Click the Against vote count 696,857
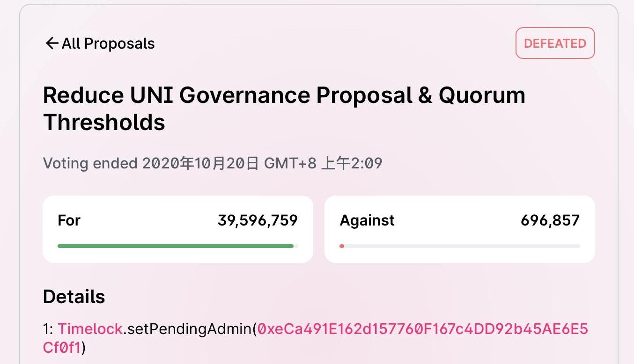Image resolution: width=634 pixels, height=364 pixels. coord(550,220)
